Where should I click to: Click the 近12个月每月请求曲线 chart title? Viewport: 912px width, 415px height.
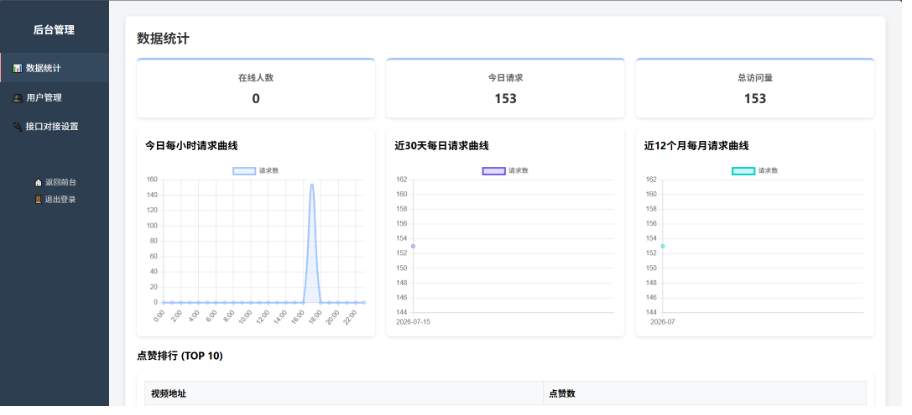coord(696,146)
